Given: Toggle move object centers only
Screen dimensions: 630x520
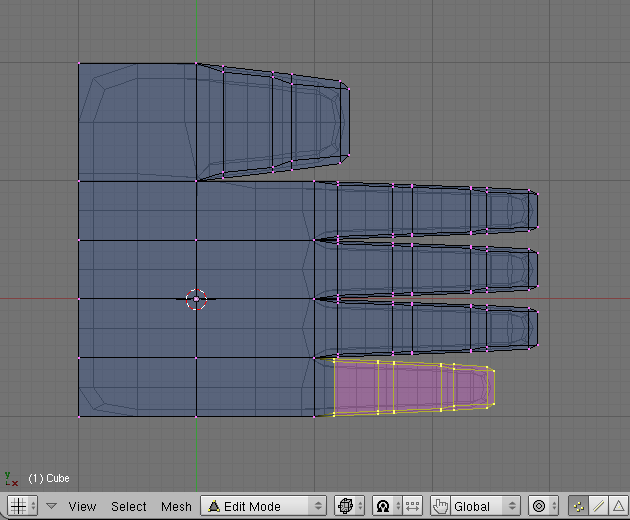Looking at the screenshot, I should pos(412,506).
